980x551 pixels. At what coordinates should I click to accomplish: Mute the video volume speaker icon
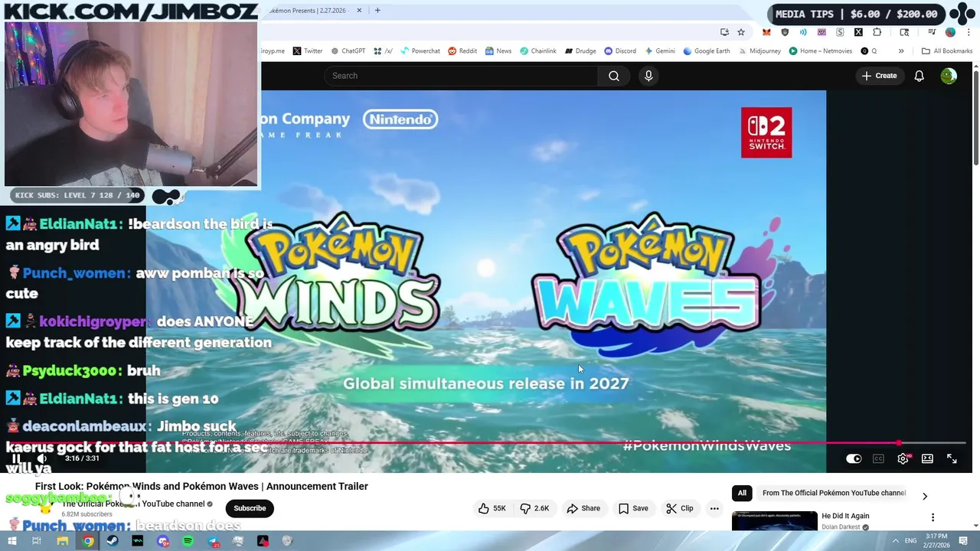(42, 458)
